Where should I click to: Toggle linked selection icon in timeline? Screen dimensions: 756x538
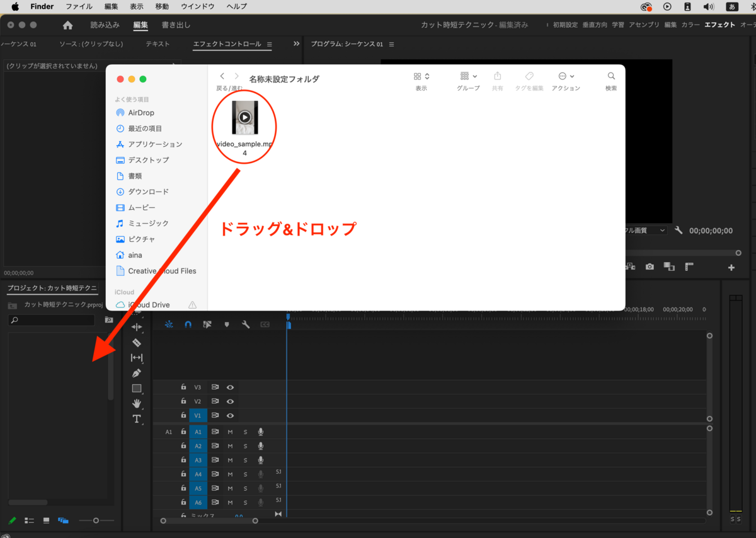point(207,324)
